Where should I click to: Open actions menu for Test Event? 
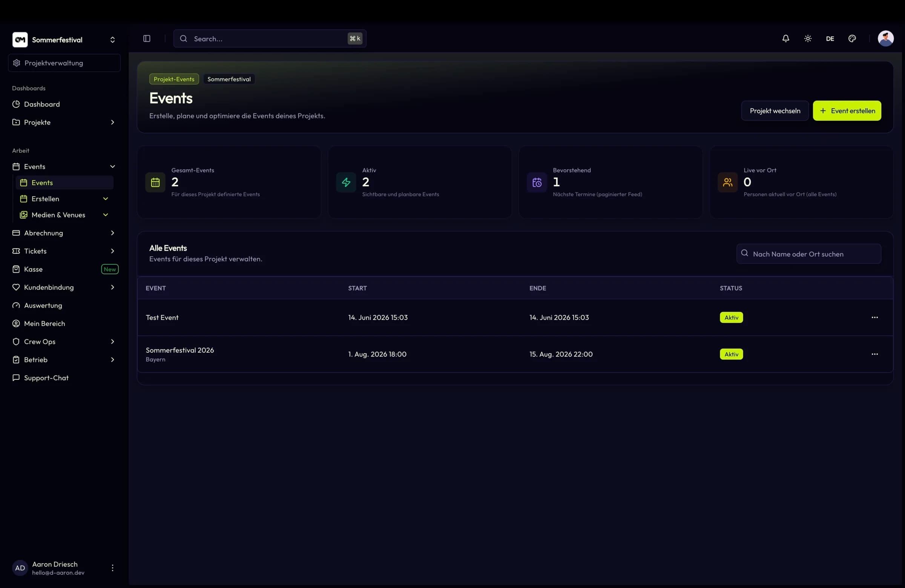[874, 317]
